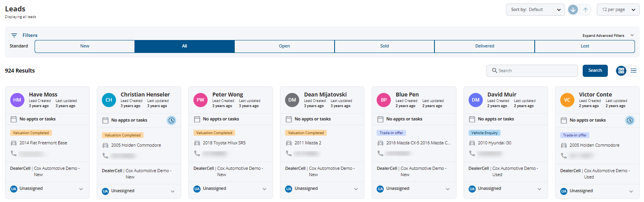Click the phone icon on Have Moss card
The width and height of the screenshot is (644, 202).
14,153
